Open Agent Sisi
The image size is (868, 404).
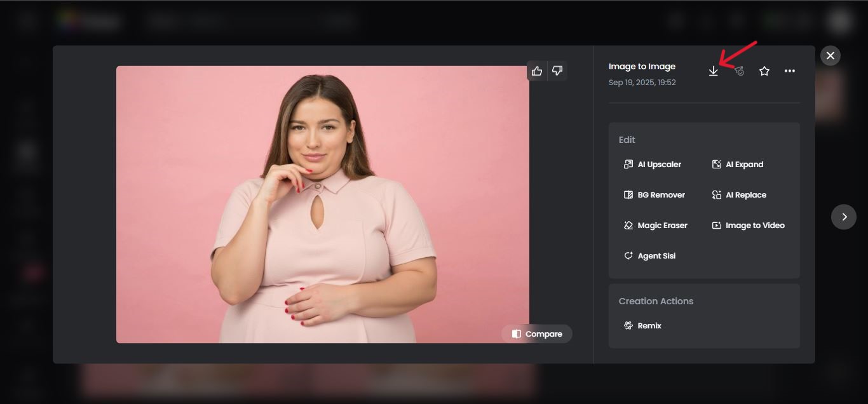point(656,255)
